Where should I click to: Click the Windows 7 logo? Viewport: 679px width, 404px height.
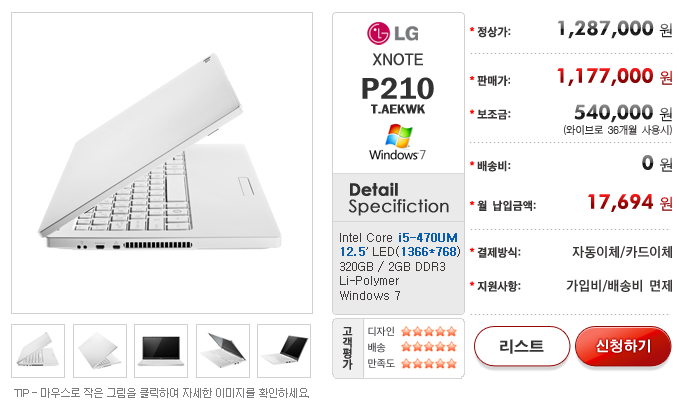click(398, 143)
